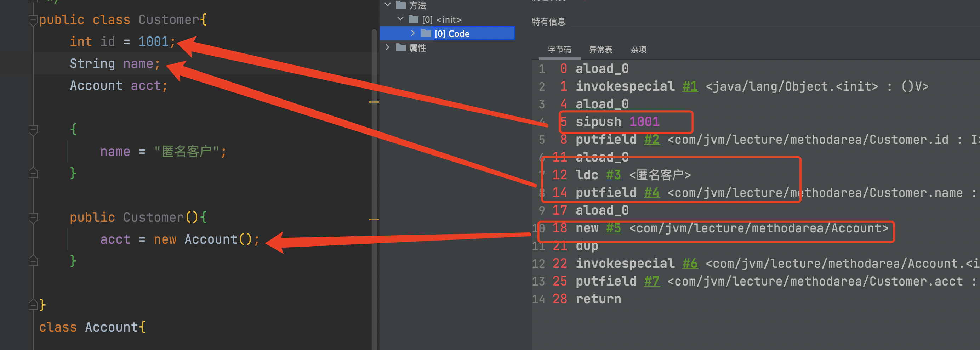Click 'int' keyword in the editor
The width and height of the screenshot is (980, 350).
pos(81,41)
